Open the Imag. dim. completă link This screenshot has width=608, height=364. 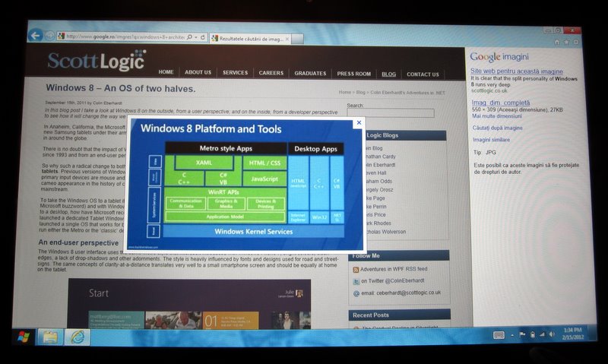[x=501, y=103]
